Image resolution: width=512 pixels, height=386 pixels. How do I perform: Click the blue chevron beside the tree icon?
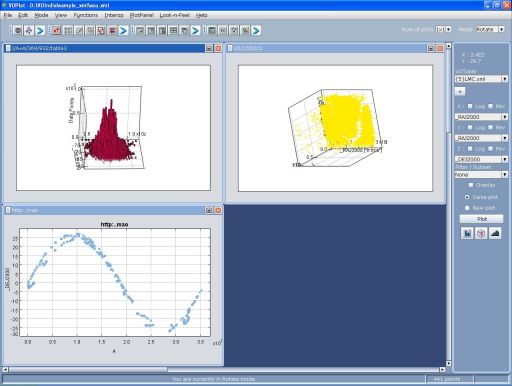point(40,31)
